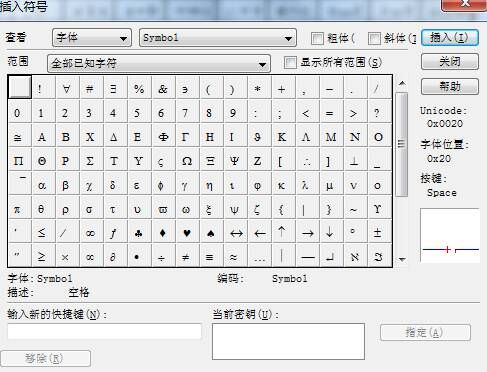This screenshot has width=487, height=372.
Task: Select the therefore three-dots symbol
Action: point(307,161)
